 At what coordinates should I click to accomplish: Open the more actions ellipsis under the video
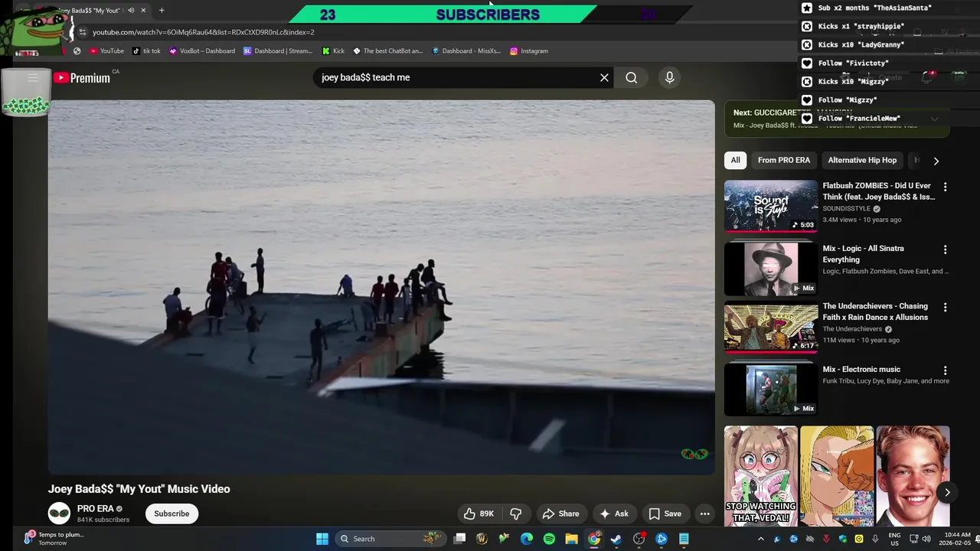704,514
